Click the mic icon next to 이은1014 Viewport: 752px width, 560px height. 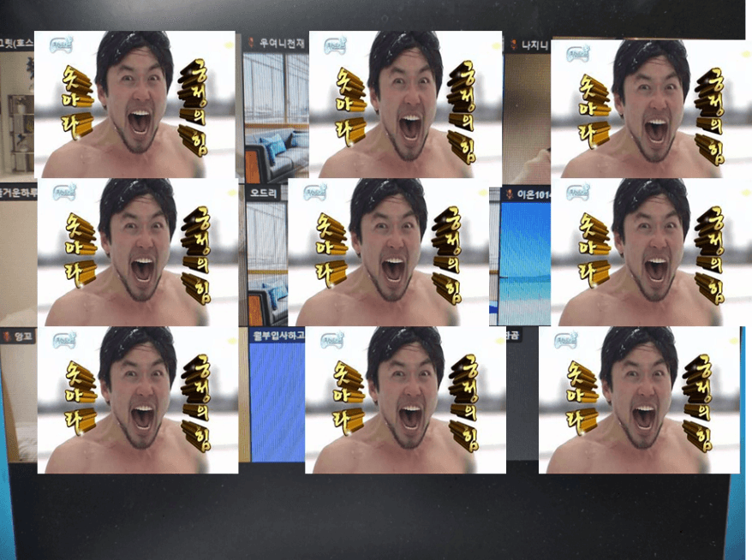point(508,194)
